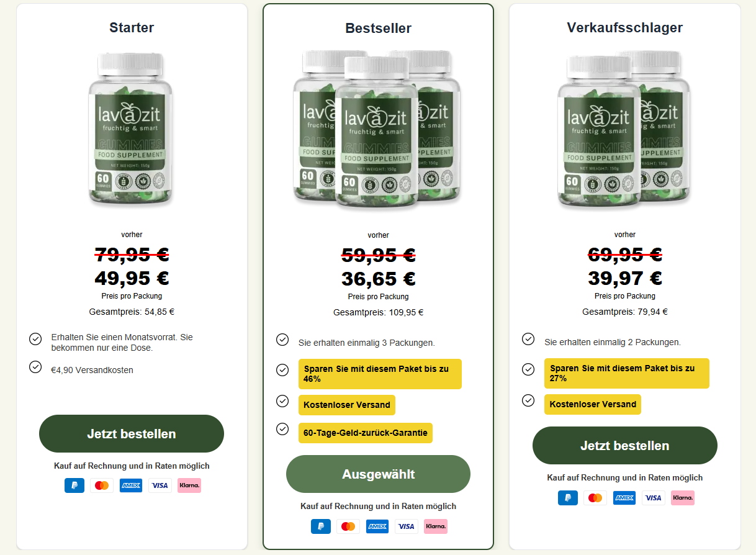The image size is (756, 555).
Task: Click PayPal icon in the Verkaufsschlager card
Action: [568, 498]
